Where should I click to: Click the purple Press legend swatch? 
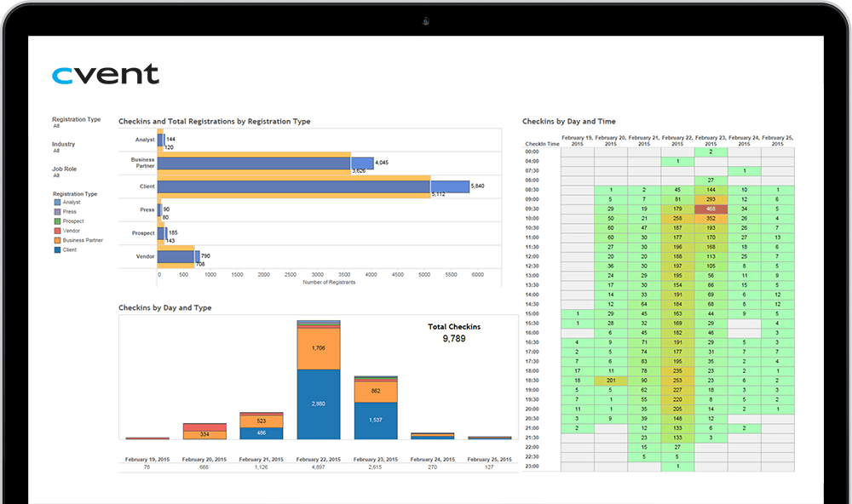(x=57, y=212)
